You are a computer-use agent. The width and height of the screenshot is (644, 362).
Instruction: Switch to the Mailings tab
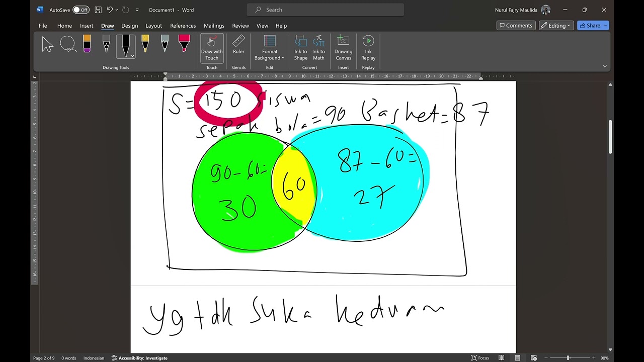point(214,26)
